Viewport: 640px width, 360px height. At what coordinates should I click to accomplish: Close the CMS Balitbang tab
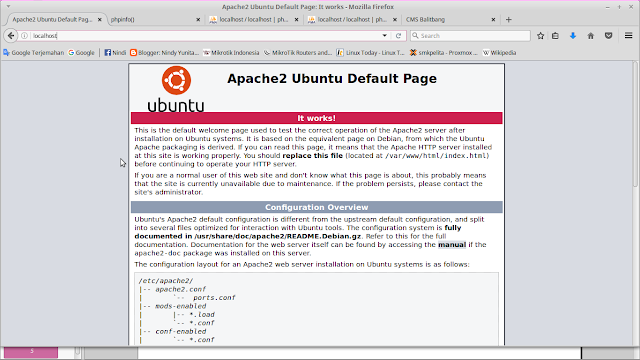(x=493, y=20)
